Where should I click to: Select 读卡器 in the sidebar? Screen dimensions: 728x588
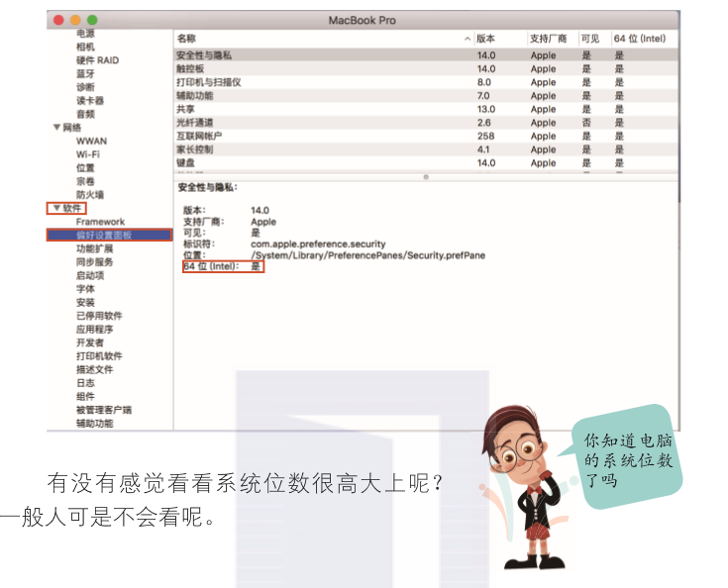(90, 101)
